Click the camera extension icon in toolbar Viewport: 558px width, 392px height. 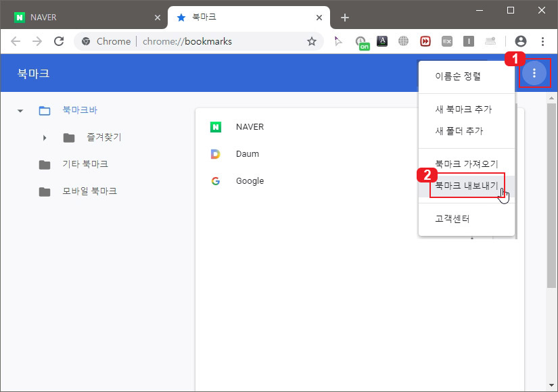click(x=490, y=41)
